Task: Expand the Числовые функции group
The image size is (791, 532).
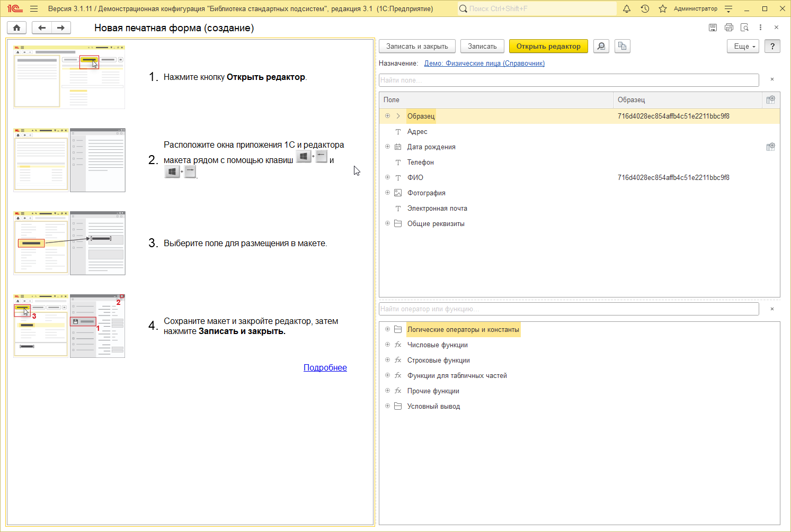Action: (387, 345)
